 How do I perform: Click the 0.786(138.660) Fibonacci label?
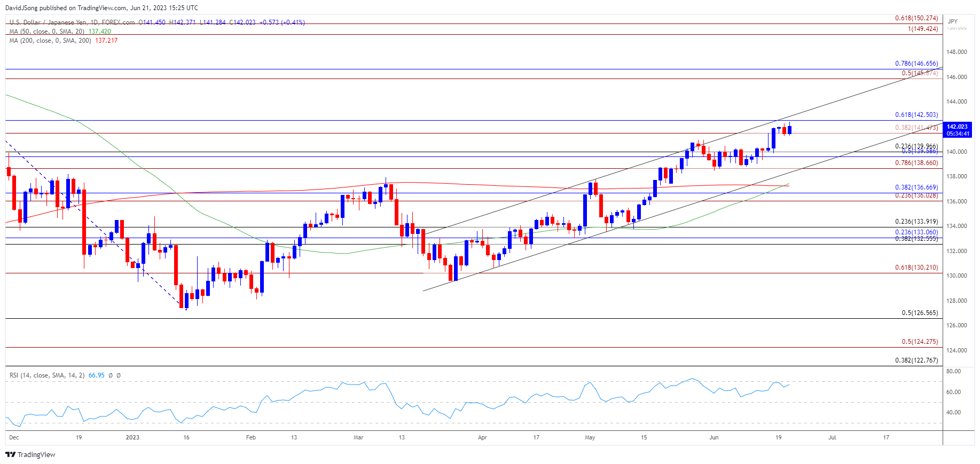tap(916, 163)
